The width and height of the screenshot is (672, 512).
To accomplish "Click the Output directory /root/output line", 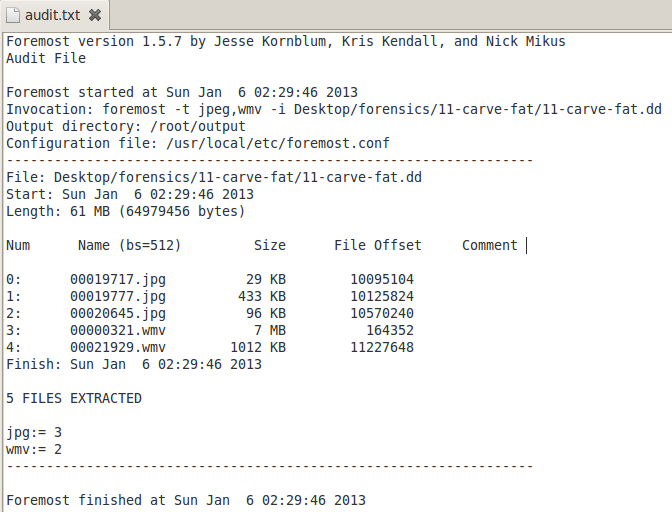I will (x=125, y=126).
